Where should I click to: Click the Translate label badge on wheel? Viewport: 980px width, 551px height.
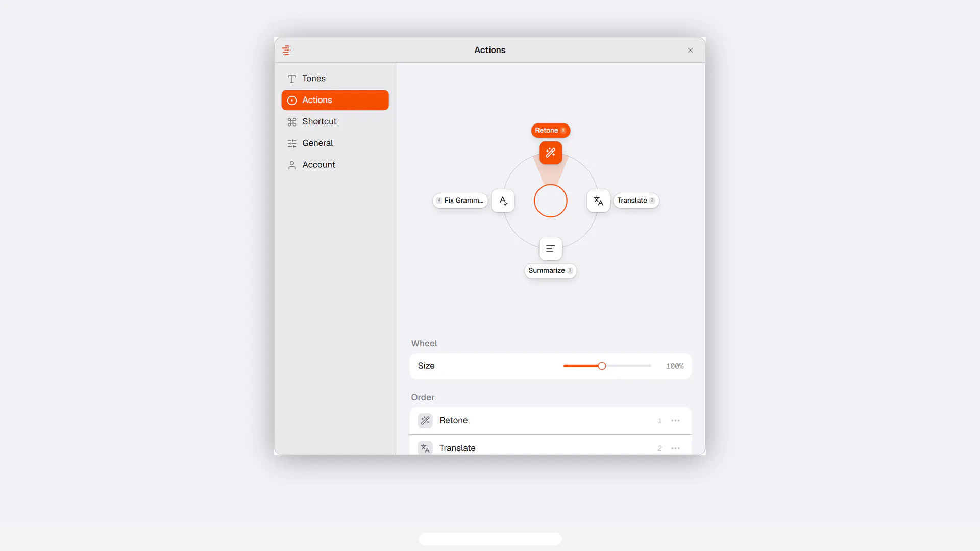[x=636, y=201]
